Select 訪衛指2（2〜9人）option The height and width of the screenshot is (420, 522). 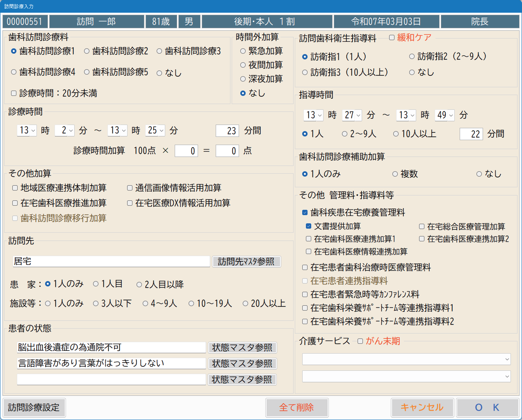(x=412, y=57)
